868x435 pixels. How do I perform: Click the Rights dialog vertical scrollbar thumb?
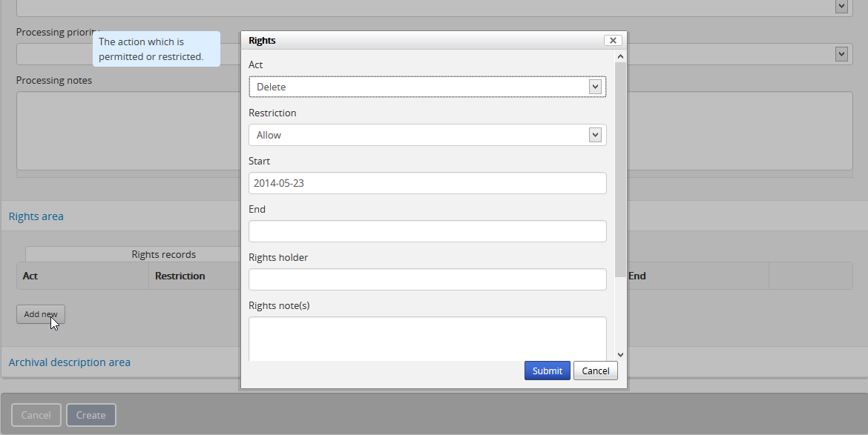620,170
